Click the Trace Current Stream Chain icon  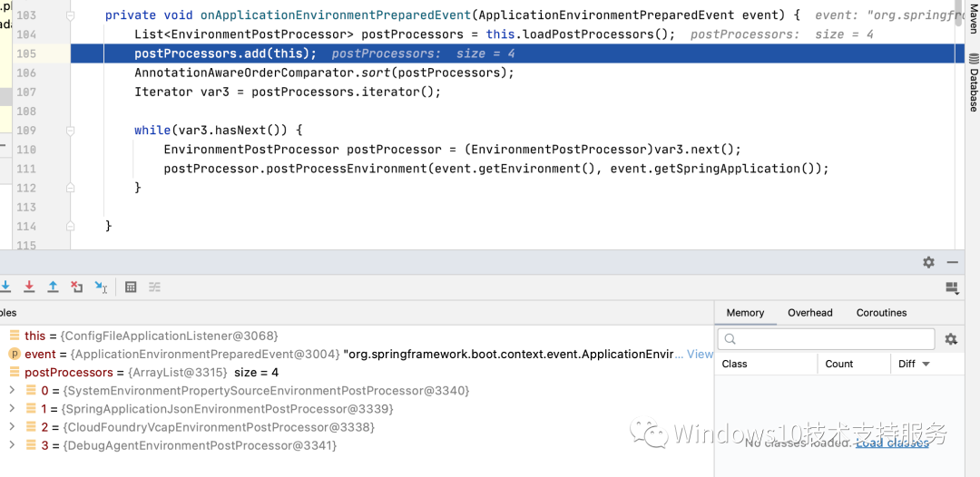(x=154, y=287)
